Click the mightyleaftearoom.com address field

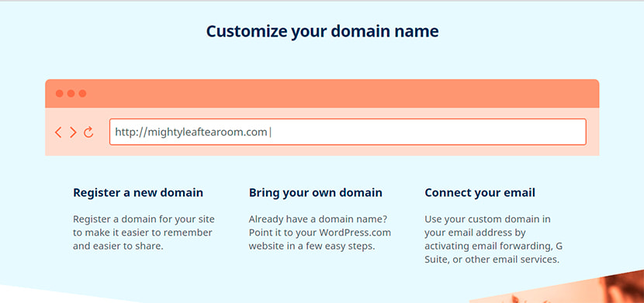click(348, 132)
